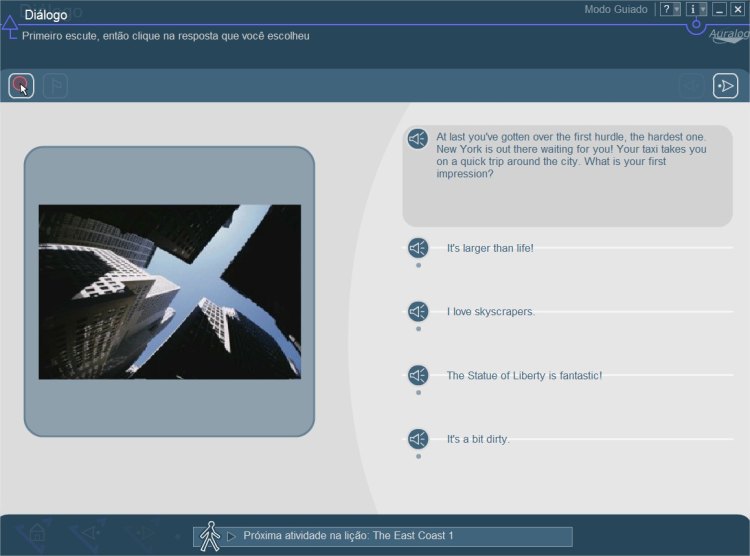Play audio for "The Statue of Liberty is fantastic!"
750x556 pixels.
[x=418, y=375]
